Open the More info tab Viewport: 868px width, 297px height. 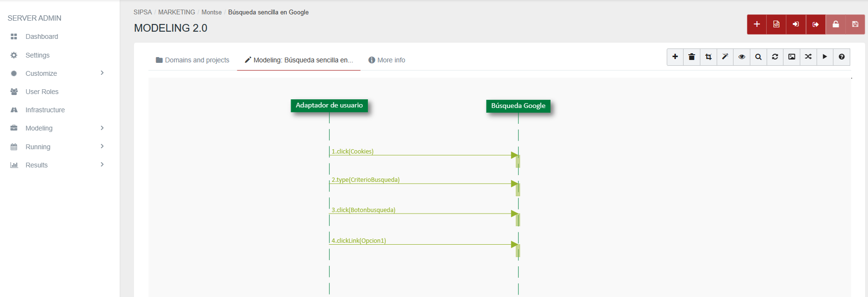click(387, 60)
